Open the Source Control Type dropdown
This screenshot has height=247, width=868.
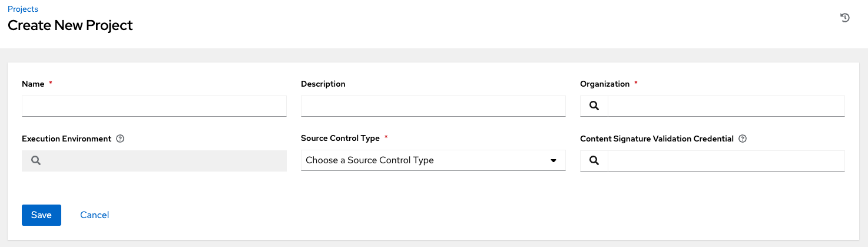[x=433, y=160]
